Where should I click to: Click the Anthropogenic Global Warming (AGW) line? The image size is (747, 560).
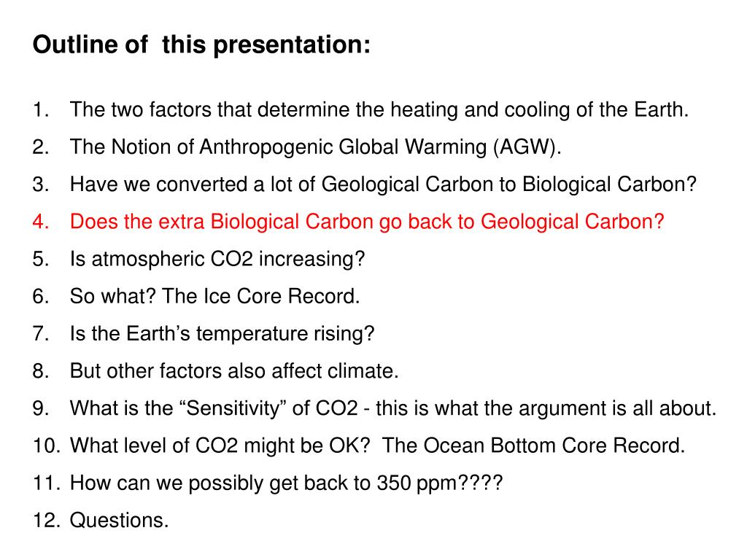pyautogui.click(x=315, y=147)
